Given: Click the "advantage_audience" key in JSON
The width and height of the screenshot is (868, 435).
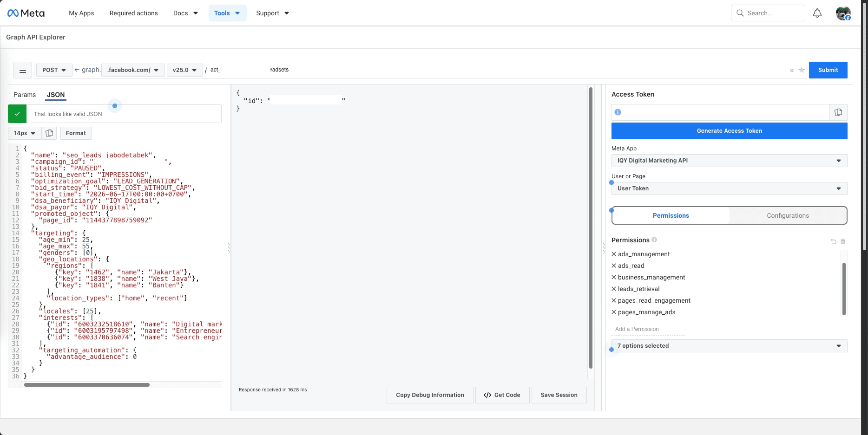Looking at the screenshot, I should click(x=86, y=357).
